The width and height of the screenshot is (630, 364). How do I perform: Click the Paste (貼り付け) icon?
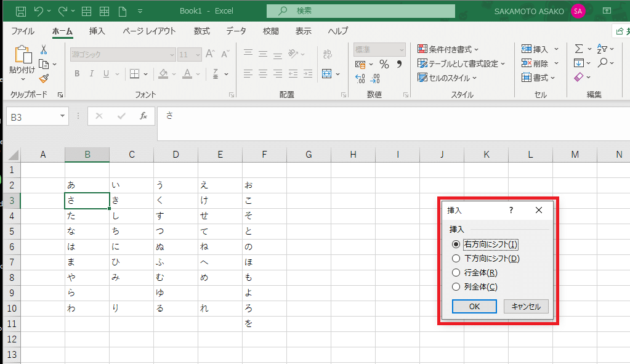tap(23, 55)
